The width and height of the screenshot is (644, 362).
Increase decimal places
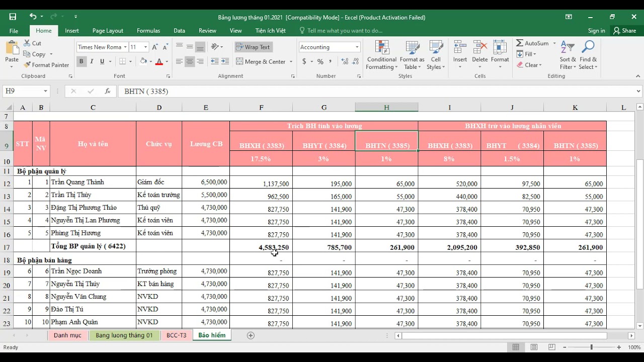coord(345,61)
